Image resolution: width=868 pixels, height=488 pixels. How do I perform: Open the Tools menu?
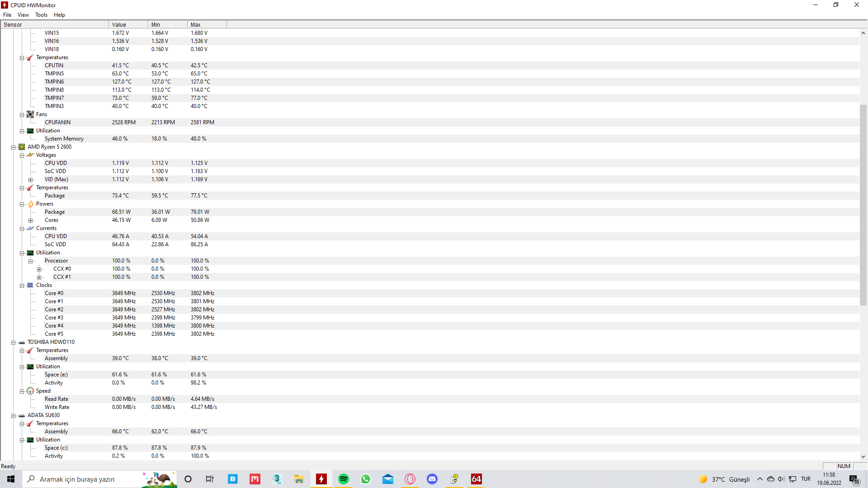coord(41,15)
